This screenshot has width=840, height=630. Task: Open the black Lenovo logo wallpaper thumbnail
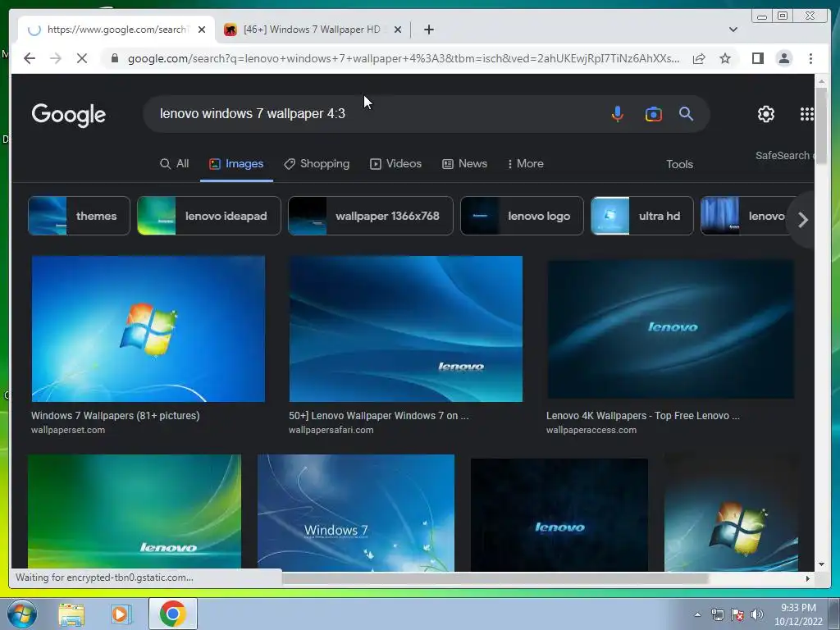click(x=559, y=515)
